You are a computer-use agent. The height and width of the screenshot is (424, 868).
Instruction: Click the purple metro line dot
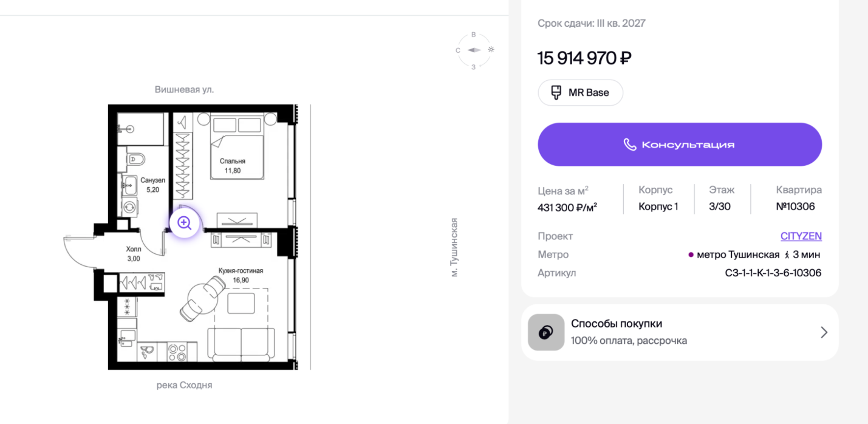tap(691, 255)
